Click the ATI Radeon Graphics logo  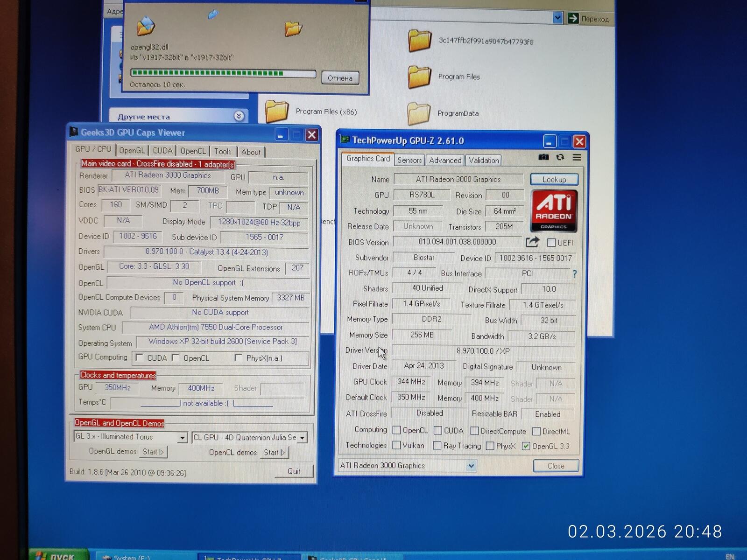[x=554, y=211]
